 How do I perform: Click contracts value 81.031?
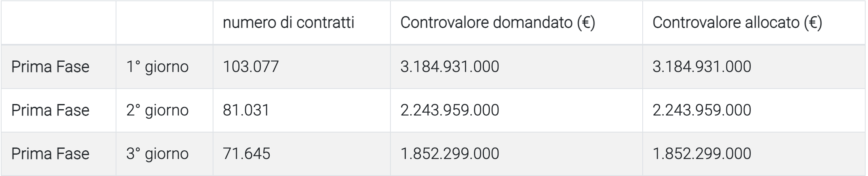coord(246,110)
